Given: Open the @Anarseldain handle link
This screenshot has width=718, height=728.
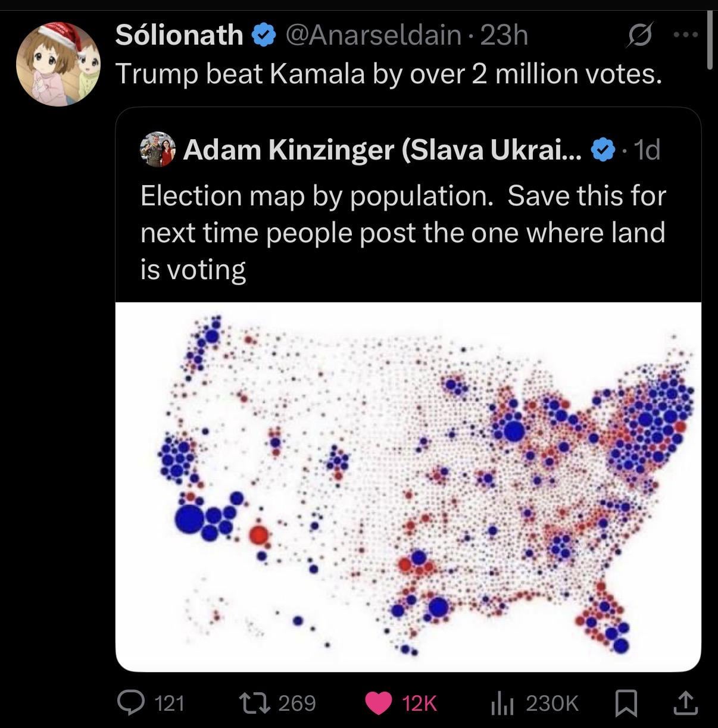Looking at the screenshot, I should click(373, 35).
